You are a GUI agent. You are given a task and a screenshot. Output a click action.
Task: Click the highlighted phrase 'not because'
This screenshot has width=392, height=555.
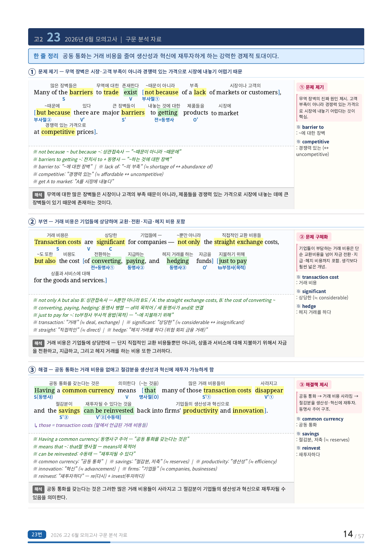[x=161, y=92]
